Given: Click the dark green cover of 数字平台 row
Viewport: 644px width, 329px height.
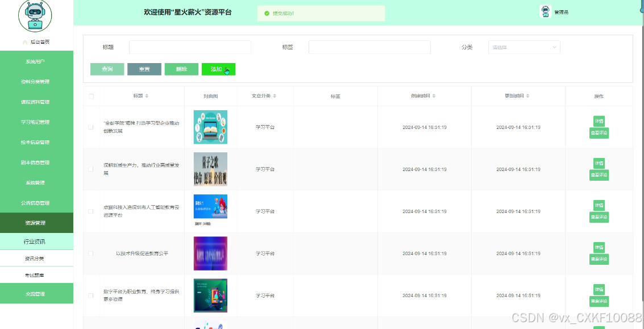Looking at the screenshot, I should [210, 295].
